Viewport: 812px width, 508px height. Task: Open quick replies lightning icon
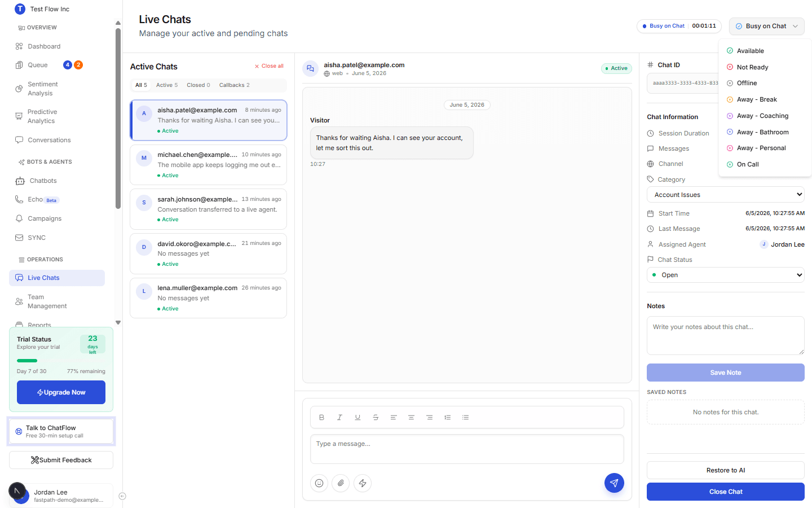coord(363,483)
